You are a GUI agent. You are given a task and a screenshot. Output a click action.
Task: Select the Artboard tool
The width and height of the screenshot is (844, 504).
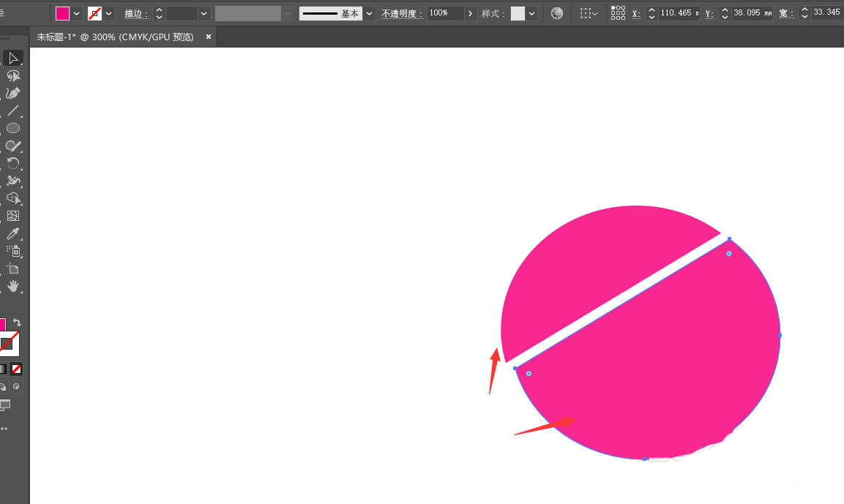point(13,268)
